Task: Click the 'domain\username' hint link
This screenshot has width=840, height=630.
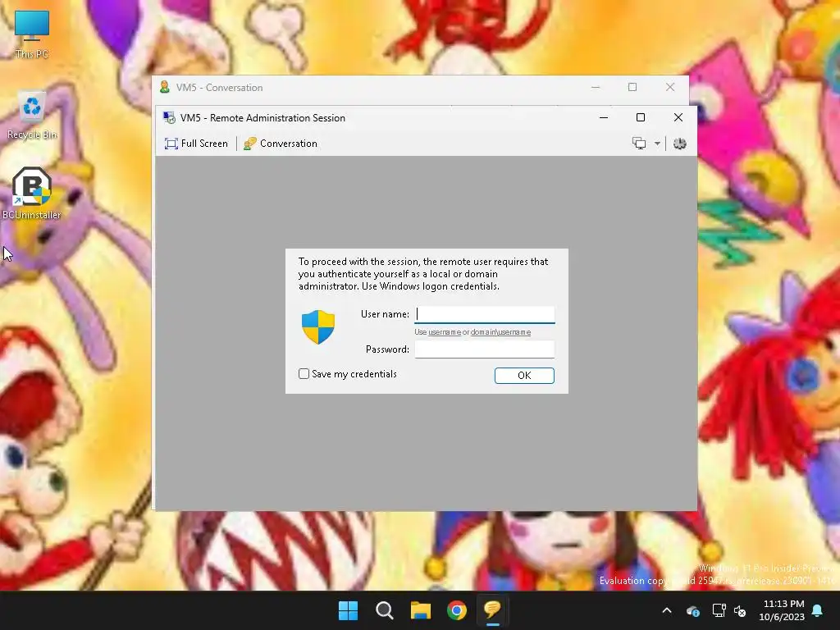Action: [x=501, y=332]
